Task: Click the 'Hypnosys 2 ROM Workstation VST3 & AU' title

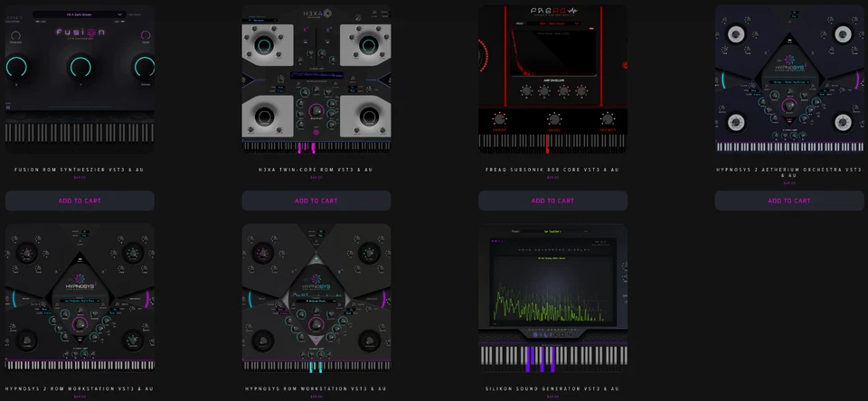Action: (80, 389)
